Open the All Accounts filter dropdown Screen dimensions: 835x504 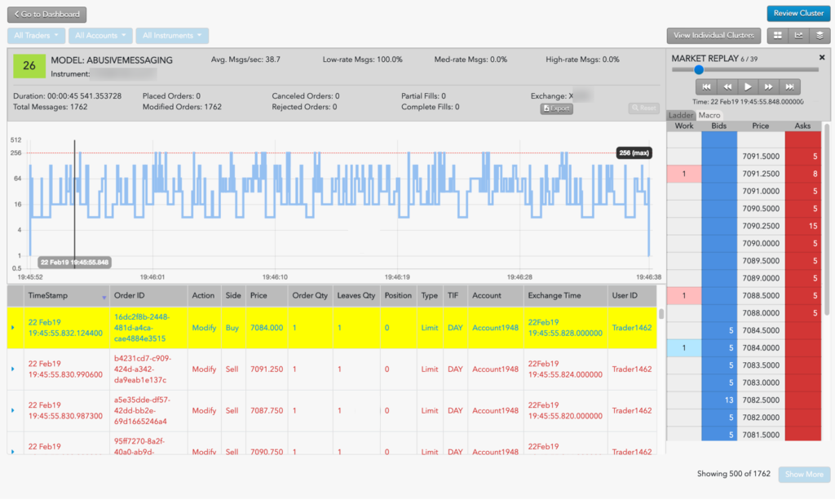point(101,36)
